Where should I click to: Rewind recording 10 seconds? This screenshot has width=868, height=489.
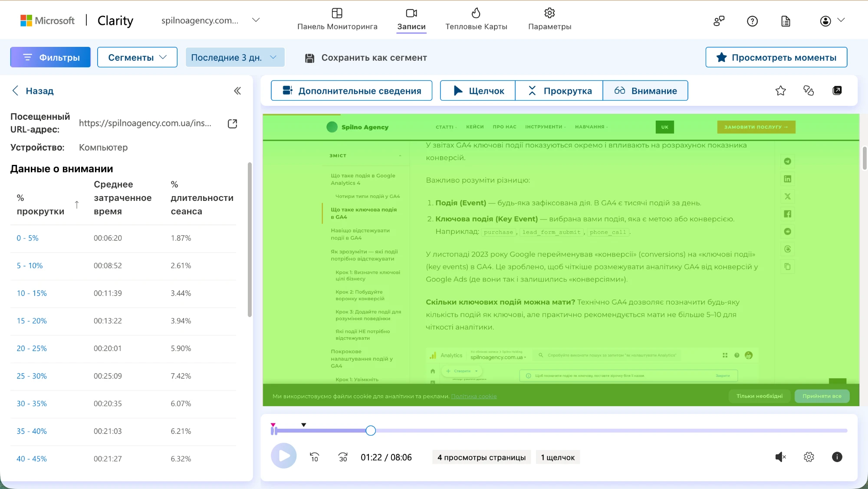tap(314, 457)
